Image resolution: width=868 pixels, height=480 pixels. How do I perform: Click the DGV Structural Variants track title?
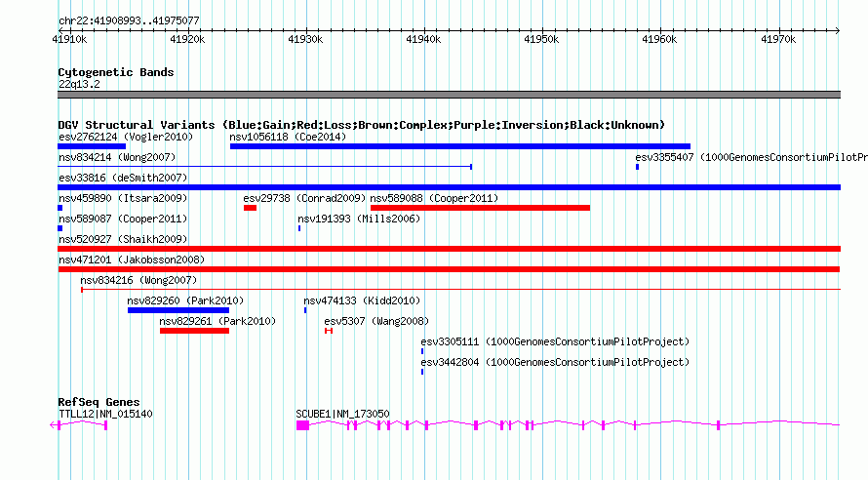(362, 125)
